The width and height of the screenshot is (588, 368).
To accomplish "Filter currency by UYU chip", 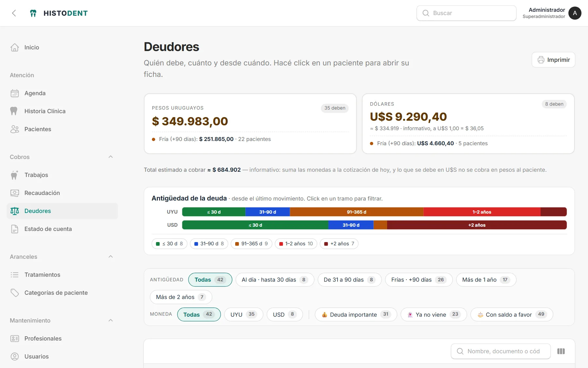I will (x=244, y=314).
